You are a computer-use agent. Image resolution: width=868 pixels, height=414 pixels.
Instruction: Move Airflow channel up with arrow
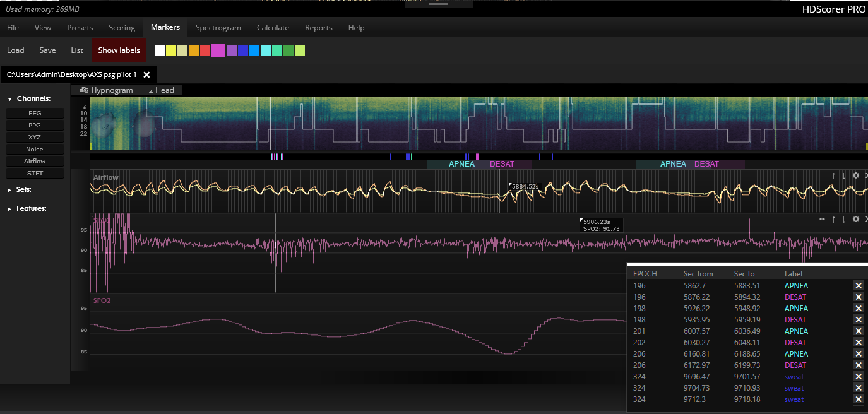coord(833,175)
